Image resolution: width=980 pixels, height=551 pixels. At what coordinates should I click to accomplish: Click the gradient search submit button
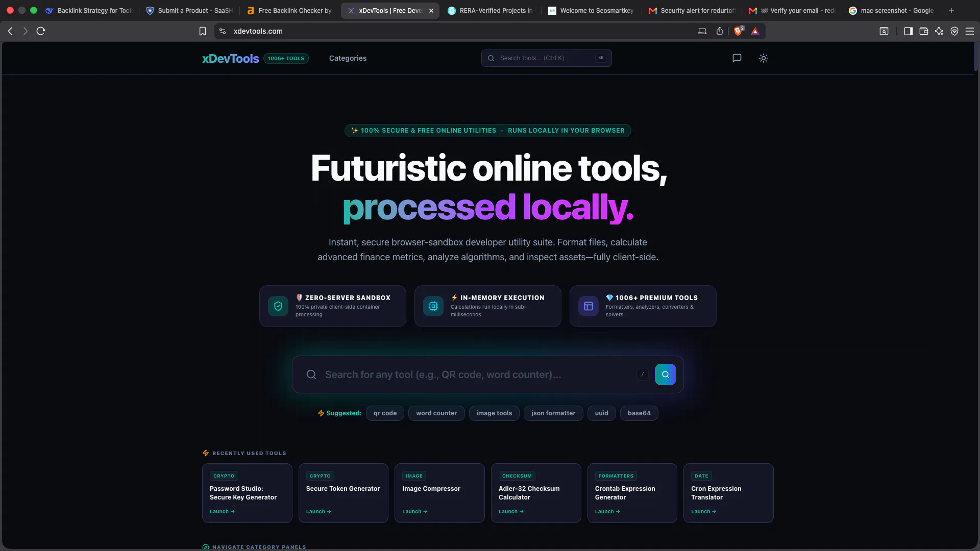pyautogui.click(x=666, y=374)
